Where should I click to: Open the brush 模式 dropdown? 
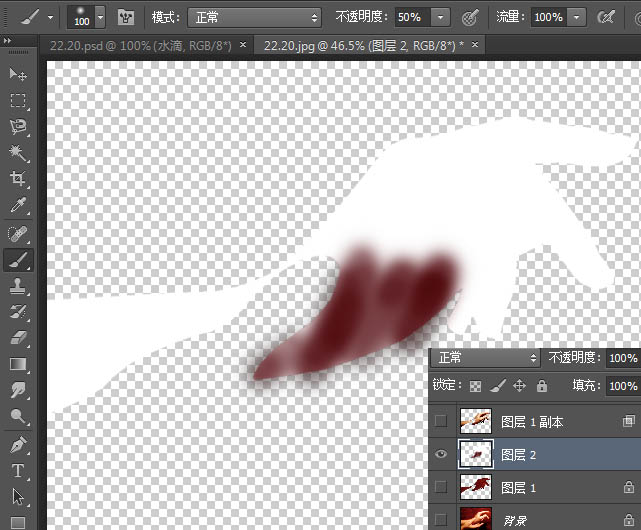pos(254,18)
